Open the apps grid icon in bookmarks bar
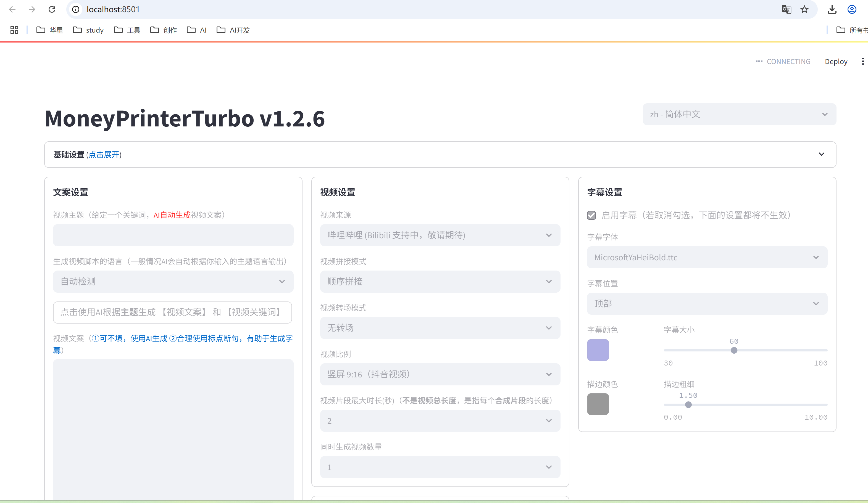868x503 pixels. click(x=14, y=30)
